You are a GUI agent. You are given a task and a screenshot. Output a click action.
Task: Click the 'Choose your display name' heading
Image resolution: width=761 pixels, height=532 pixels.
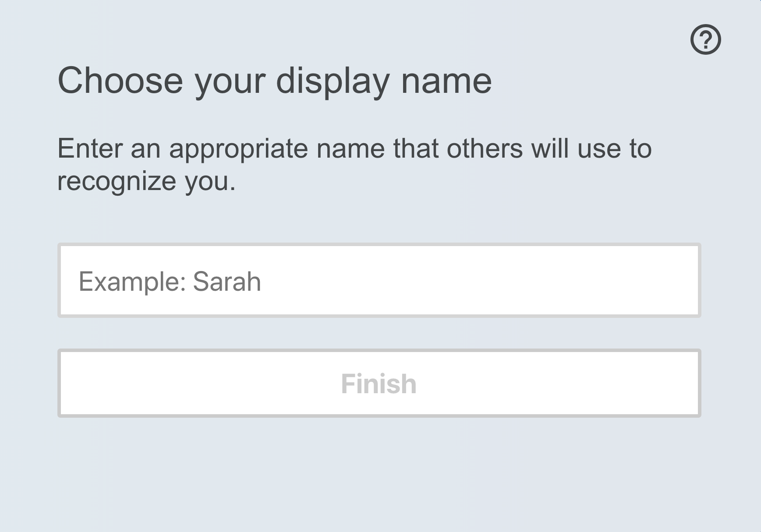275,81
